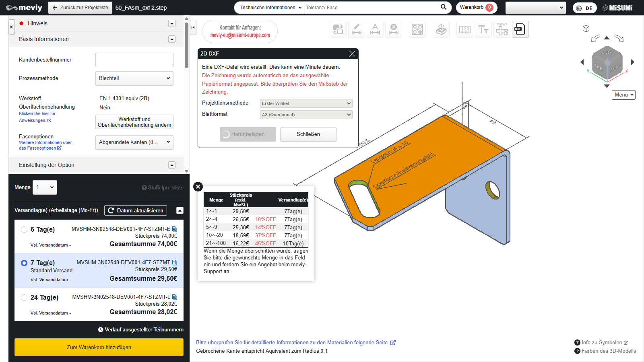This screenshot has width=644, height=362.
Task: Click the isometric cube view icon
Action: (586, 29)
